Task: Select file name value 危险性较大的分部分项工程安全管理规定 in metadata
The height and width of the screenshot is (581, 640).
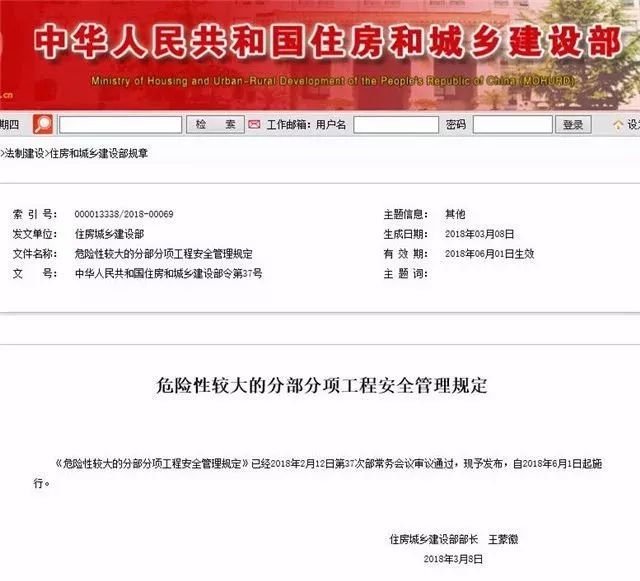Action: click(x=163, y=254)
